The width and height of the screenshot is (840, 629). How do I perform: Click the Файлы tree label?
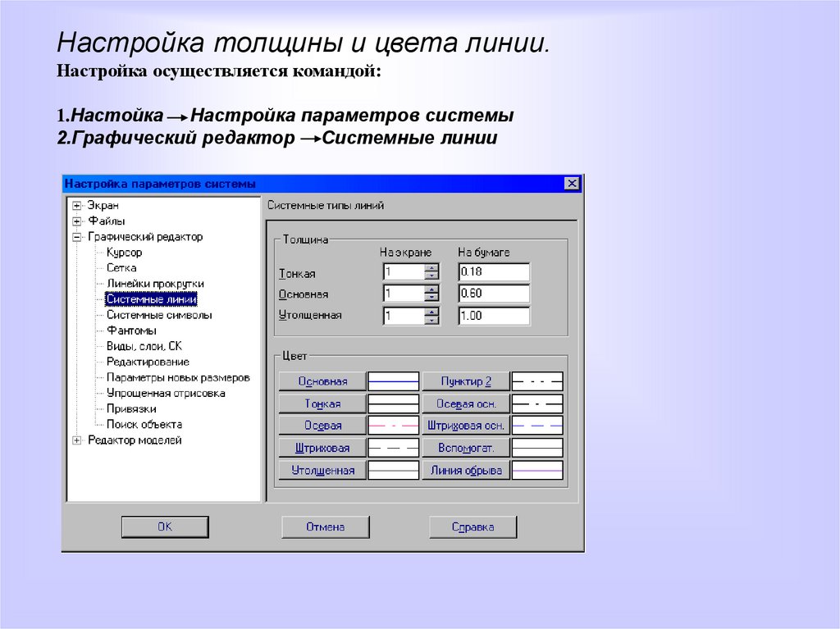(106, 221)
